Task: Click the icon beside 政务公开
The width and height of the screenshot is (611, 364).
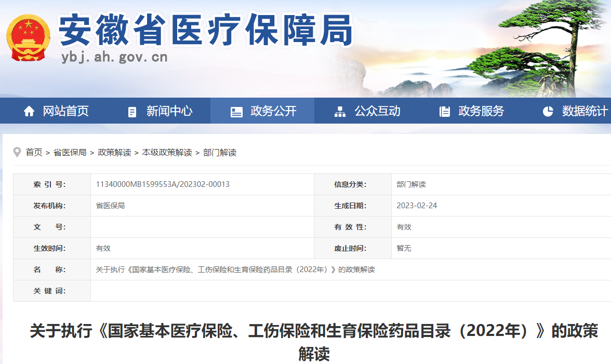Action: (x=236, y=112)
